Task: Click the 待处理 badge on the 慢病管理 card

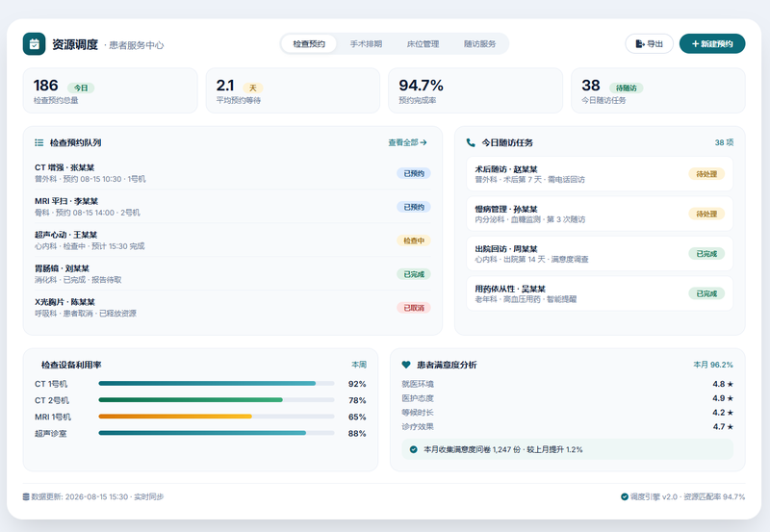Action: (706, 214)
